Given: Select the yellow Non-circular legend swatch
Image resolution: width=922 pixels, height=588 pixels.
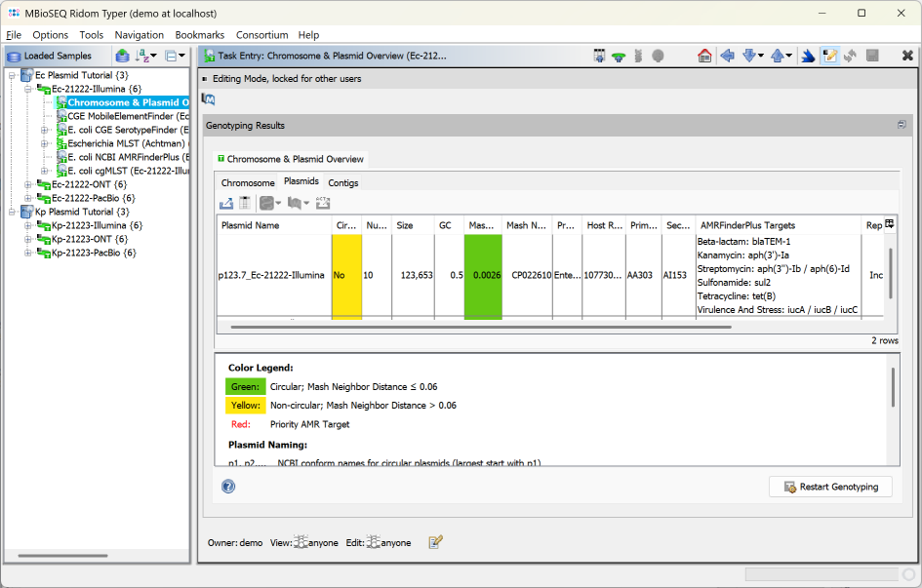Looking at the screenshot, I should pyautogui.click(x=245, y=405).
